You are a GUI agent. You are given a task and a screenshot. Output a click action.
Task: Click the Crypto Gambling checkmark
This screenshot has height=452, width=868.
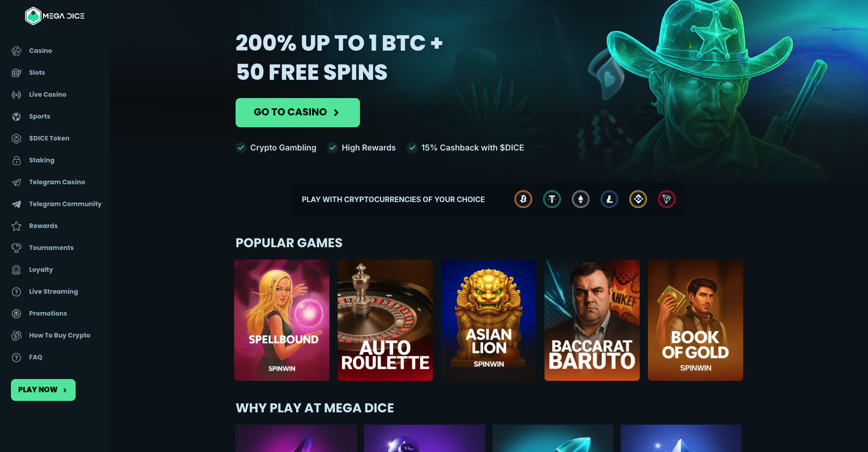(x=241, y=148)
